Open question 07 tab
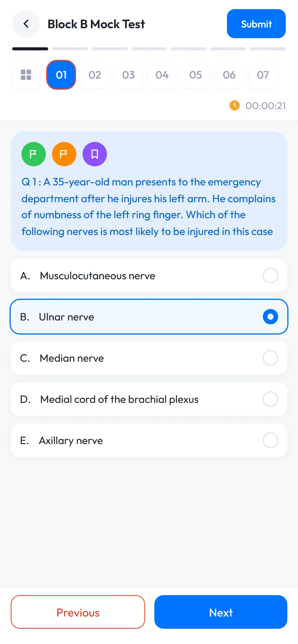This screenshot has width=298, height=644. click(263, 75)
